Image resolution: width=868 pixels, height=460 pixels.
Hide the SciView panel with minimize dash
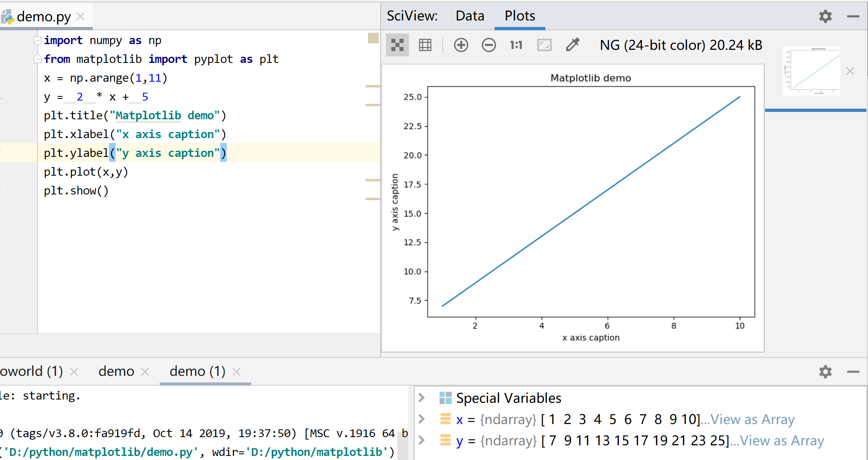[x=853, y=16]
